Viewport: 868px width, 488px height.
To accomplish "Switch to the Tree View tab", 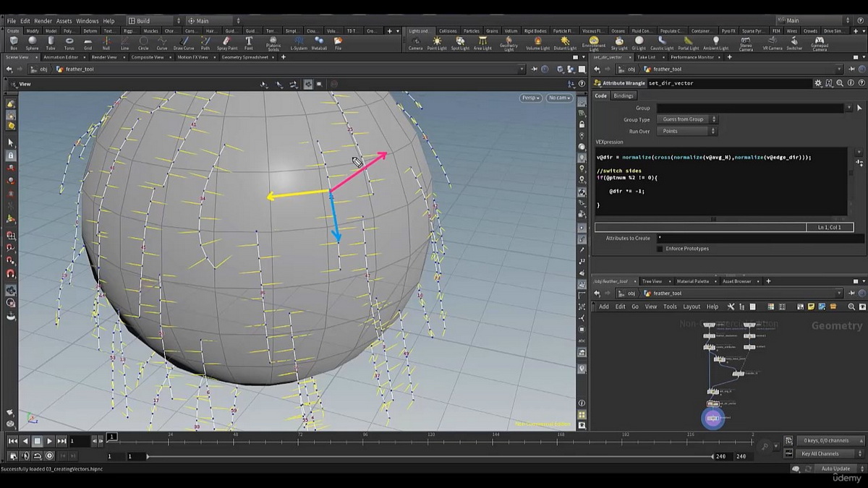I will pyautogui.click(x=652, y=281).
